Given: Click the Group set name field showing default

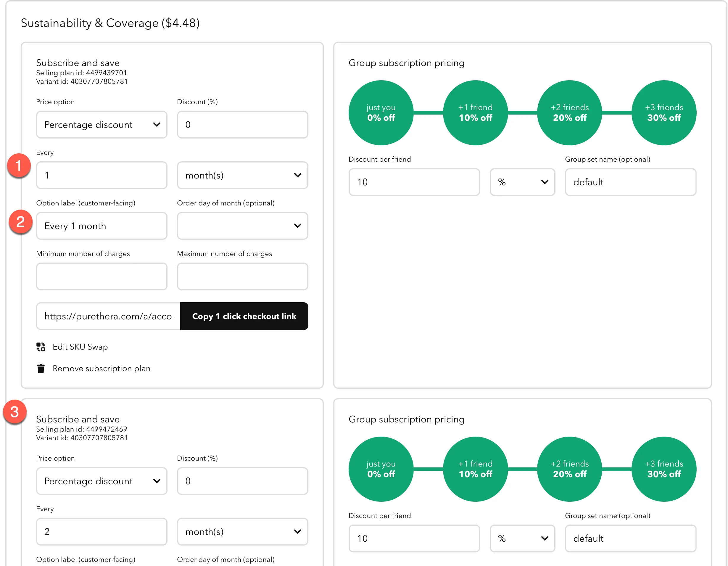Looking at the screenshot, I should 630,182.
